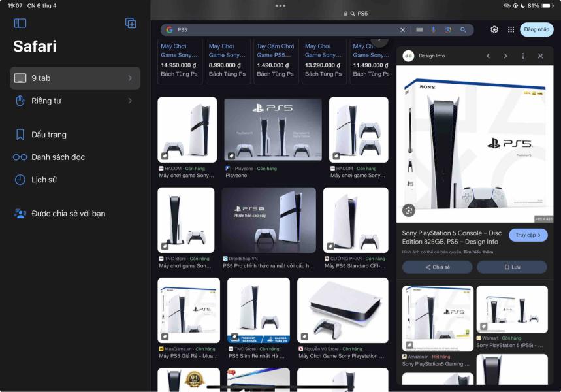Open the Amazon.in related image thumbnail
Image resolution: width=561 pixels, height=392 pixels.
[438, 319]
